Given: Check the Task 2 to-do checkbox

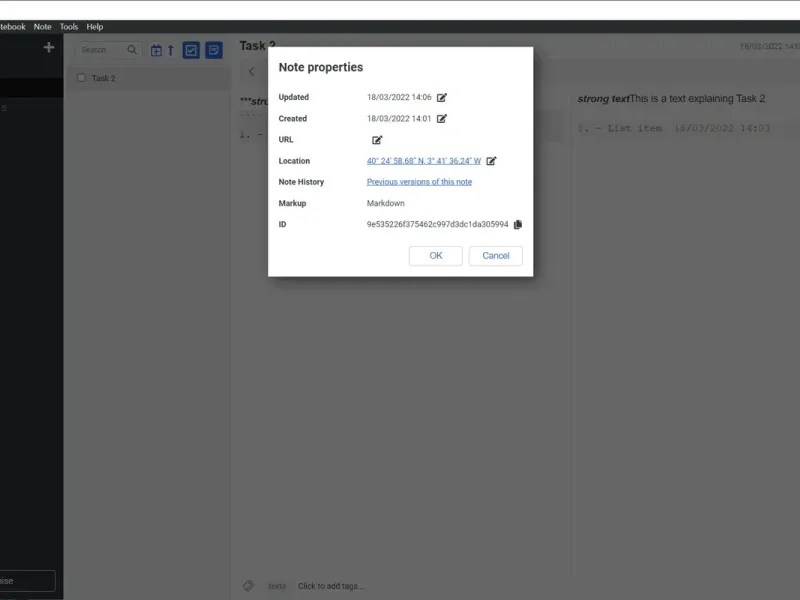Looking at the screenshot, I should (x=81, y=78).
